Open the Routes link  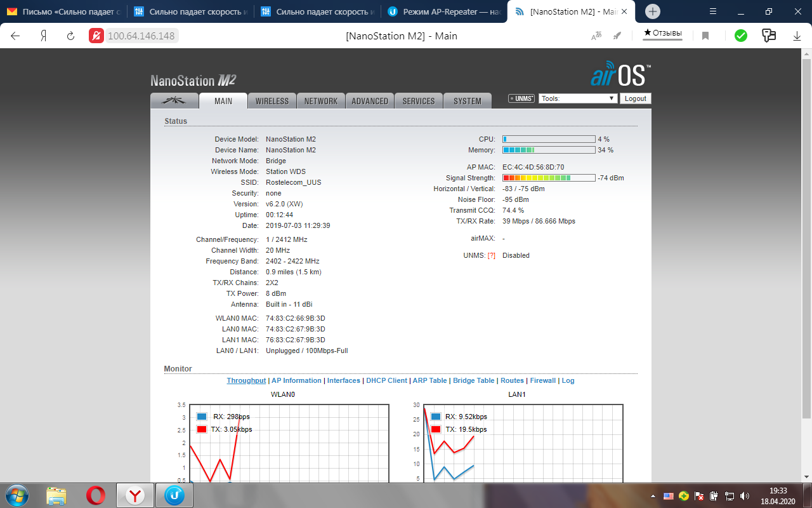point(512,380)
